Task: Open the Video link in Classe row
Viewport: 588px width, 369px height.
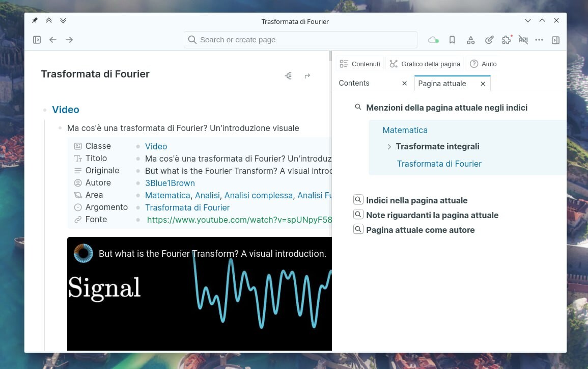Action: point(156,146)
